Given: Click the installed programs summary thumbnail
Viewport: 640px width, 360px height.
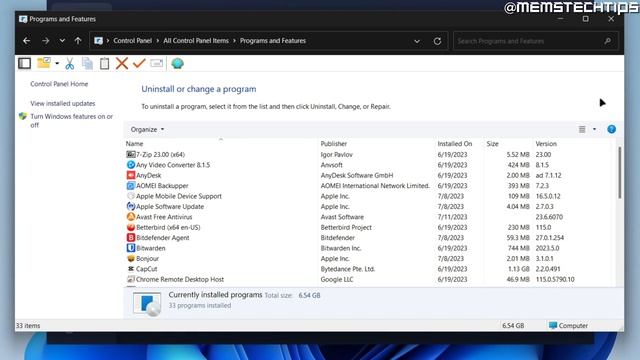Looking at the screenshot, I should point(147,303).
